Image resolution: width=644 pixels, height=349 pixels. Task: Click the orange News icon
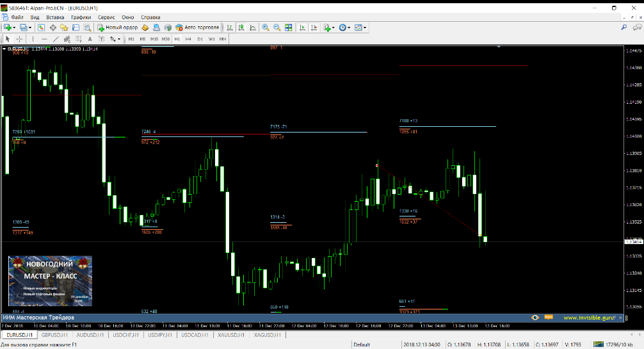pos(549,317)
